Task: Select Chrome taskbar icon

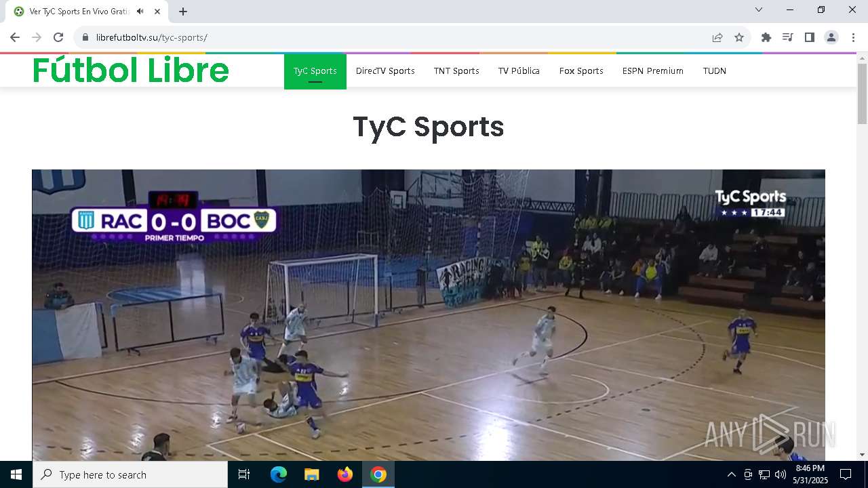Action: click(x=378, y=474)
